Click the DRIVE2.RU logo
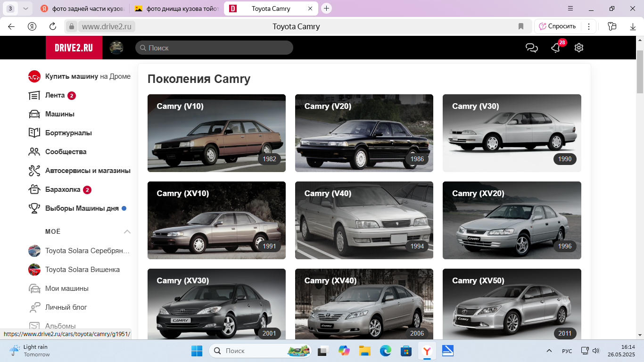The height and width of the screenshot is (362, 644). [x=74, y=48]
